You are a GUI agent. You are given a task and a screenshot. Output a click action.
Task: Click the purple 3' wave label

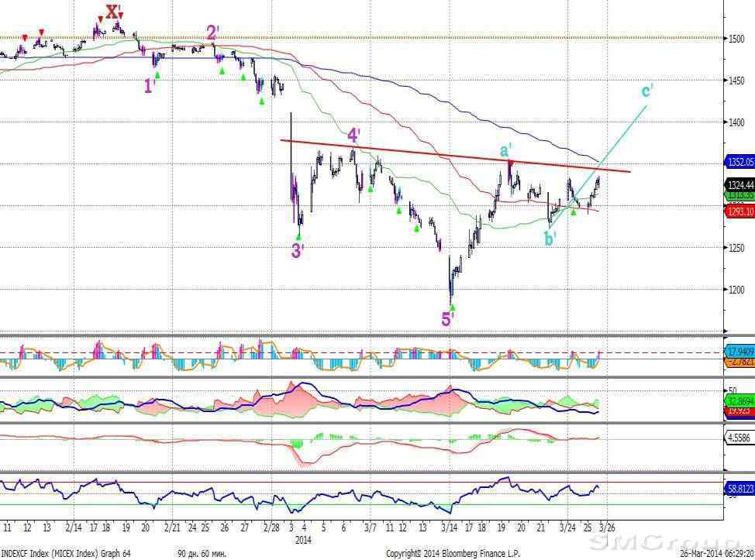point(298,250)
